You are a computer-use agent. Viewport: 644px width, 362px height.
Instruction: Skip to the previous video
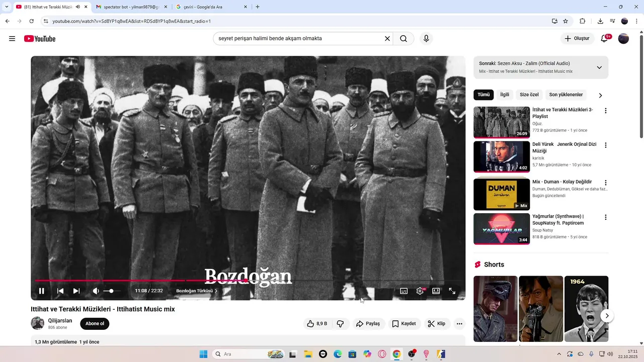click(60, 291)
